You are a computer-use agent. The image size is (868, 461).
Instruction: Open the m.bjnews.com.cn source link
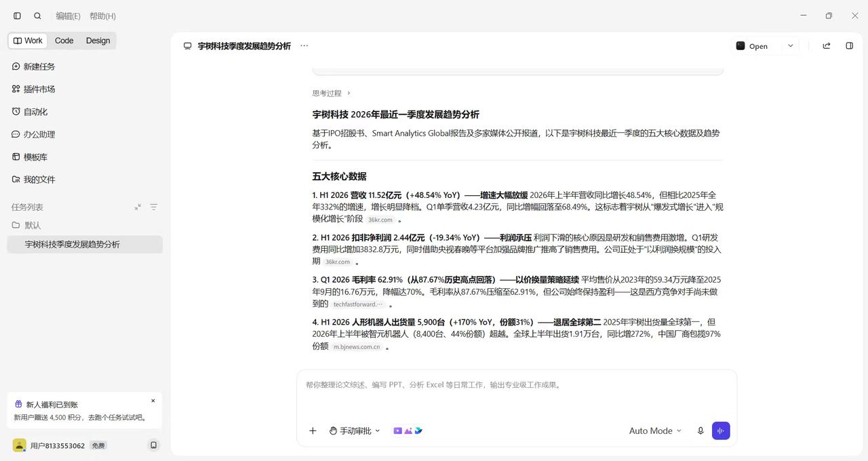(357, 347)
